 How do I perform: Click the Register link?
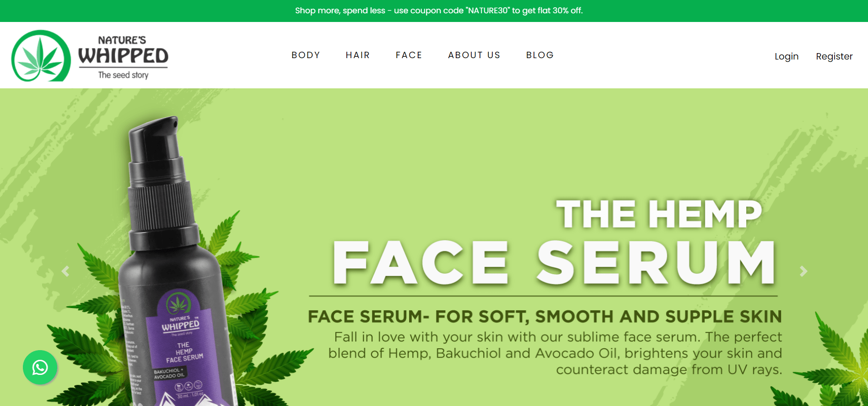[834, 56]
